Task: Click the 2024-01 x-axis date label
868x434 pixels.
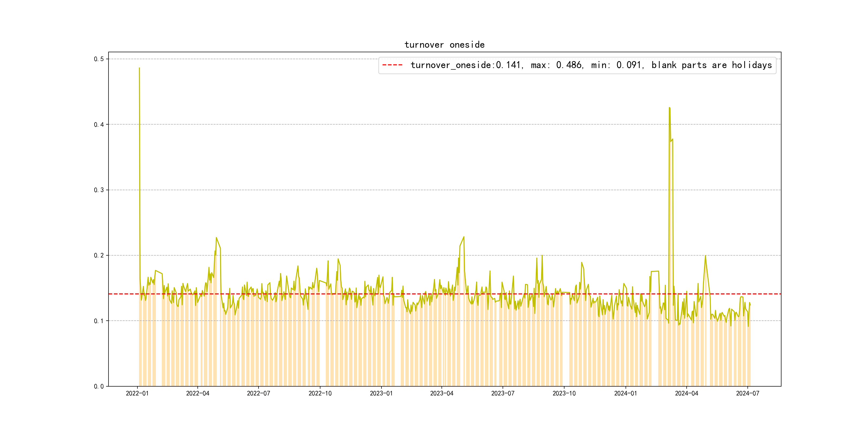Action: click(625, 393)
